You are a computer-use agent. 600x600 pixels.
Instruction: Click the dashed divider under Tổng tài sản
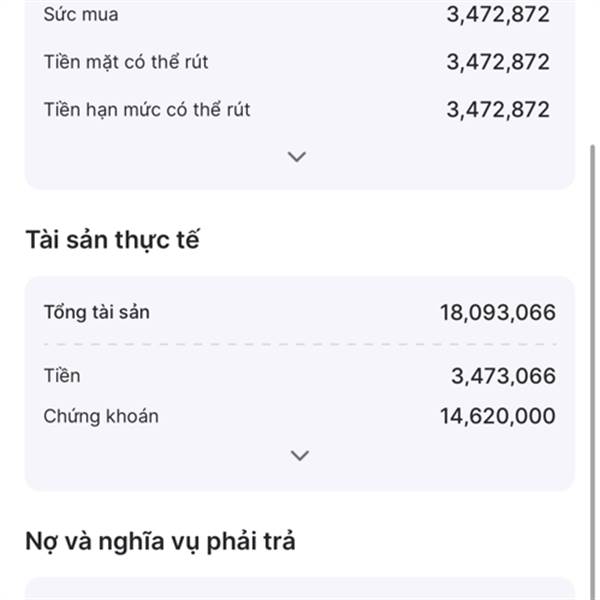(x=300, y=344)
